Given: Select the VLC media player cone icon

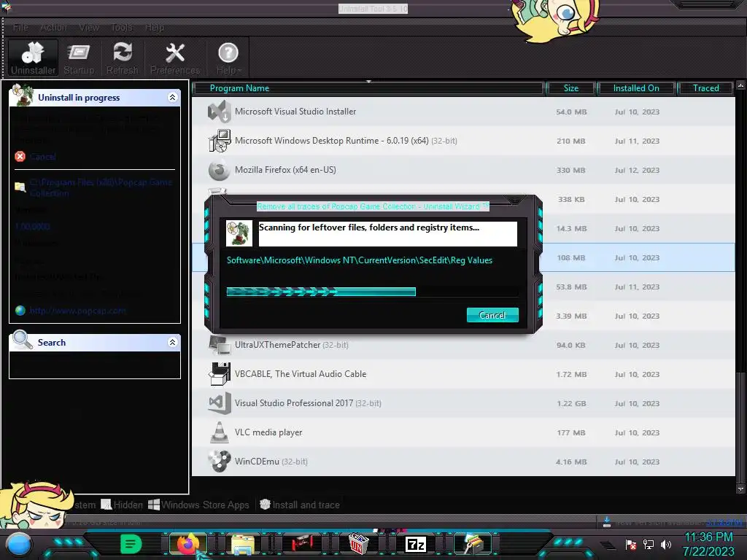Looking at the screenshot, I should pyautogui.click(x=219, y=432).
